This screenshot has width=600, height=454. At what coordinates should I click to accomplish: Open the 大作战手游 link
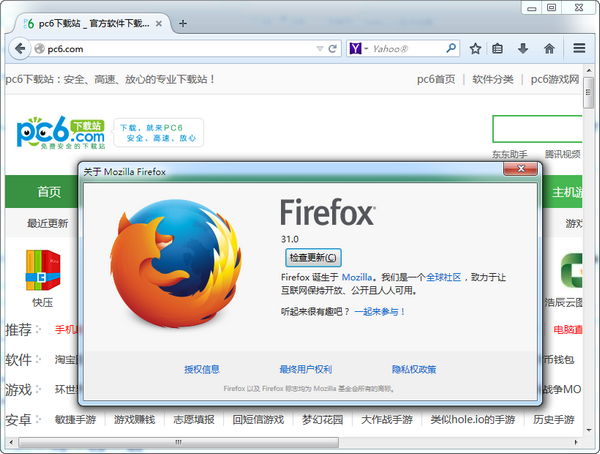[387, 420]
